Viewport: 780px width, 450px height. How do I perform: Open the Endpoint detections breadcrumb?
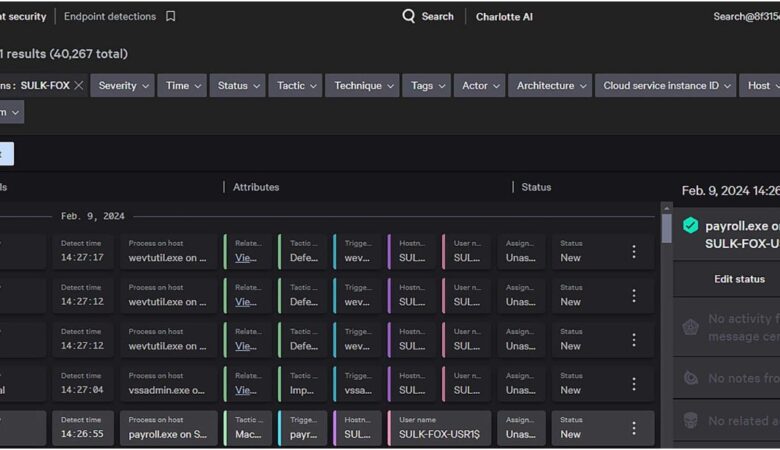click(x=110, y=17)
